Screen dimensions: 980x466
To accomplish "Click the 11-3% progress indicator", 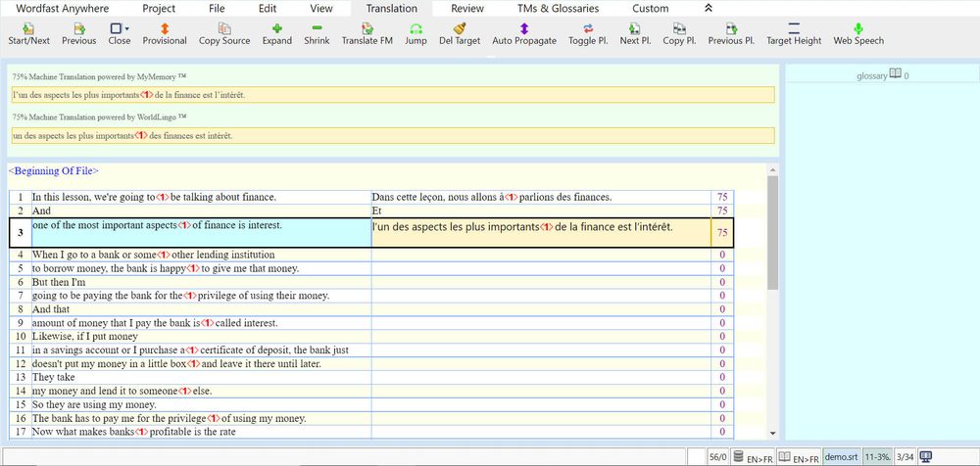I will click(x=877, y=457).
